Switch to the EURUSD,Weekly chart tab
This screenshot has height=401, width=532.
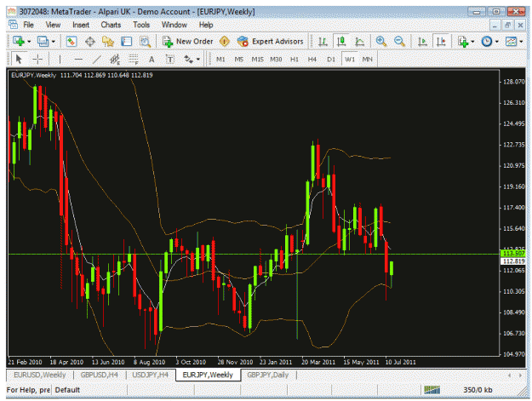click(40, 375)
